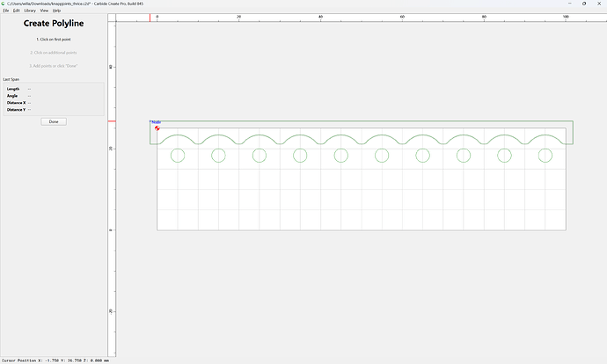Click the '3. Add points or click Done' instruction
The height and width of the screenshot is (364, 607).
(x=54, y=66)
